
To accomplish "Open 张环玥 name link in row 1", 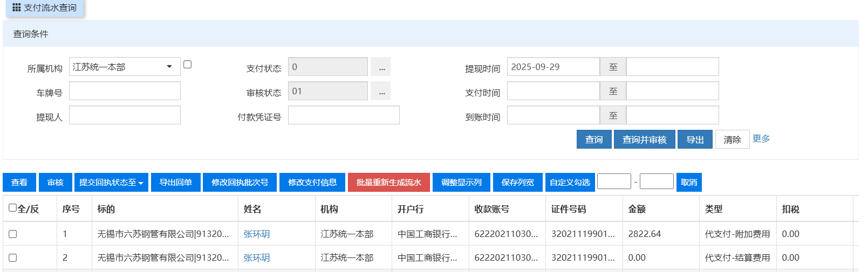I will coord(257,234).
